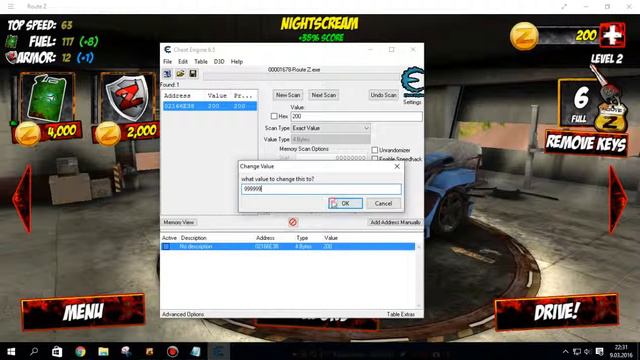Toggle the Enable Speedhack checkbox
The width and height of the screenshot is (640, 360).
click(375, 159)
